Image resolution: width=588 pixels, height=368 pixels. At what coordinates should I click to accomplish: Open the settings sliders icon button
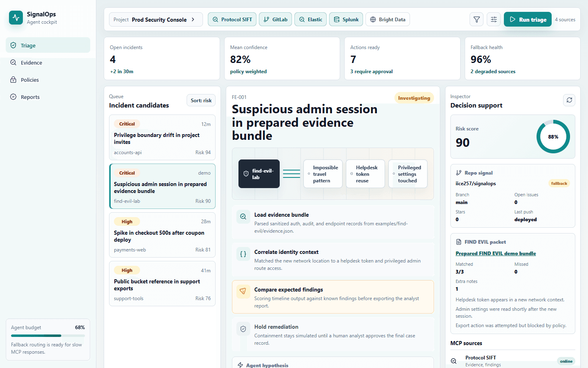pyautogui.click(x=494, y=19)
